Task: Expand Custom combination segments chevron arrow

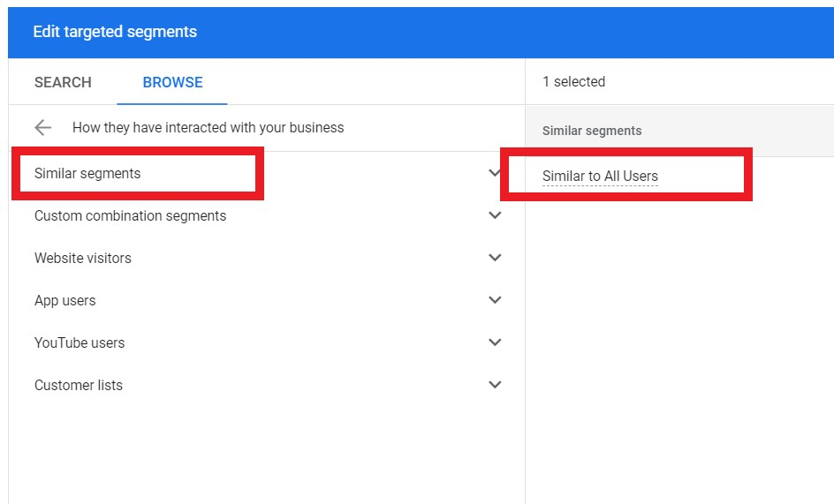Action: pos(495,215)
